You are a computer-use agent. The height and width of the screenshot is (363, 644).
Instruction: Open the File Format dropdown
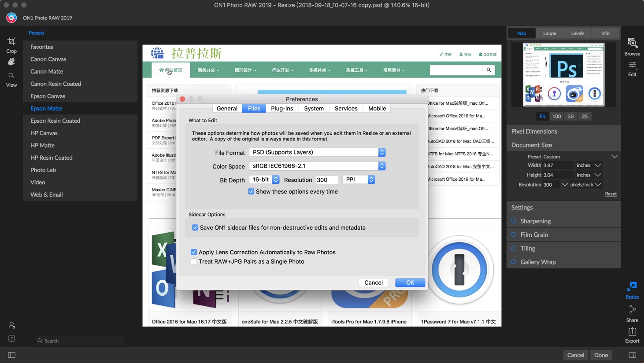coord(318,152)
